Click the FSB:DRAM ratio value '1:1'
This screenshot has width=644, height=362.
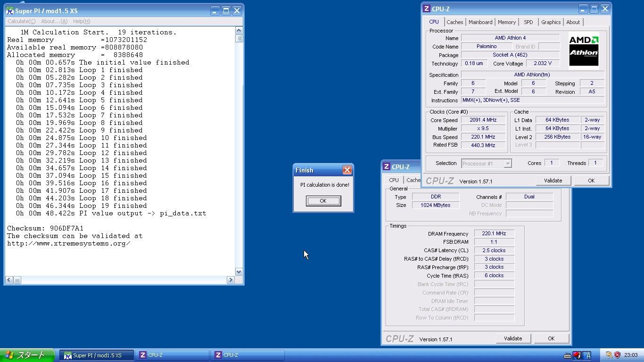[x=494, y=242]
